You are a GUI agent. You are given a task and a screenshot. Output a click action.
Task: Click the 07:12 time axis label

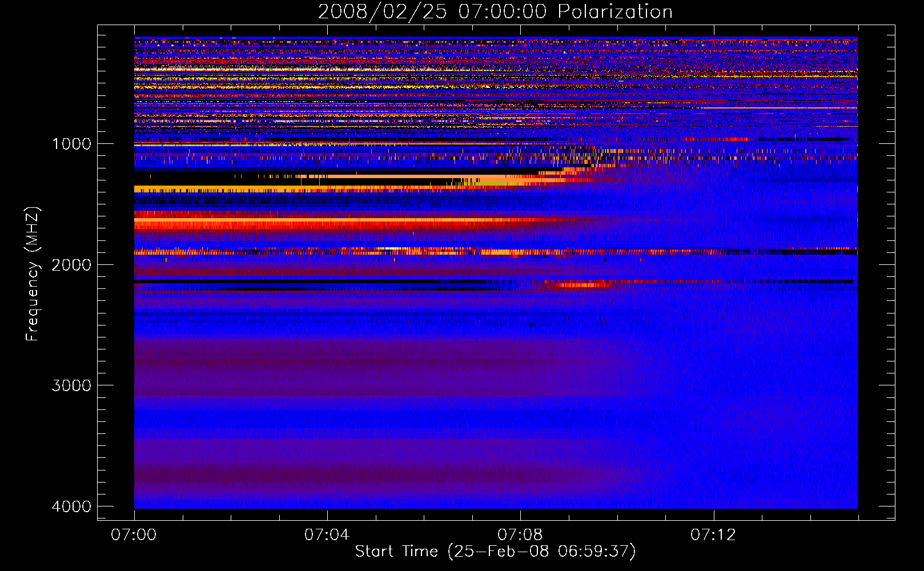point(713,535)
